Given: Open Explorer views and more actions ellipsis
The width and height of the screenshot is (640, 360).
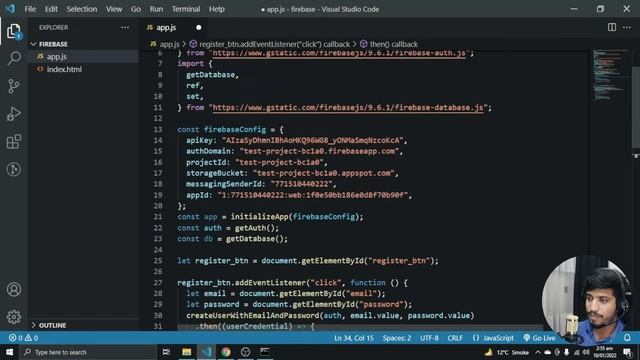Looking at the screenshot, I should pos(125,27).
